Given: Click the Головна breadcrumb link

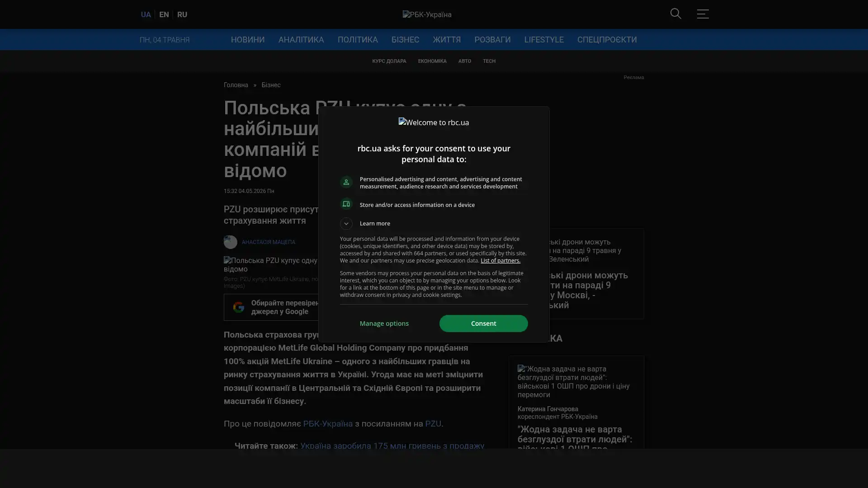Looking at the screenshot, I should point(236,85).
